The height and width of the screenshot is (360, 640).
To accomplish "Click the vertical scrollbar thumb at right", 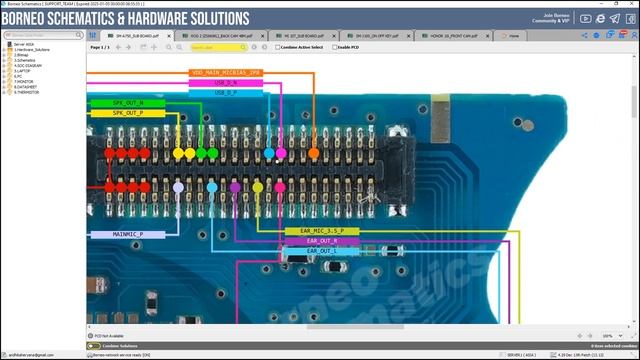I will point(634,102).
